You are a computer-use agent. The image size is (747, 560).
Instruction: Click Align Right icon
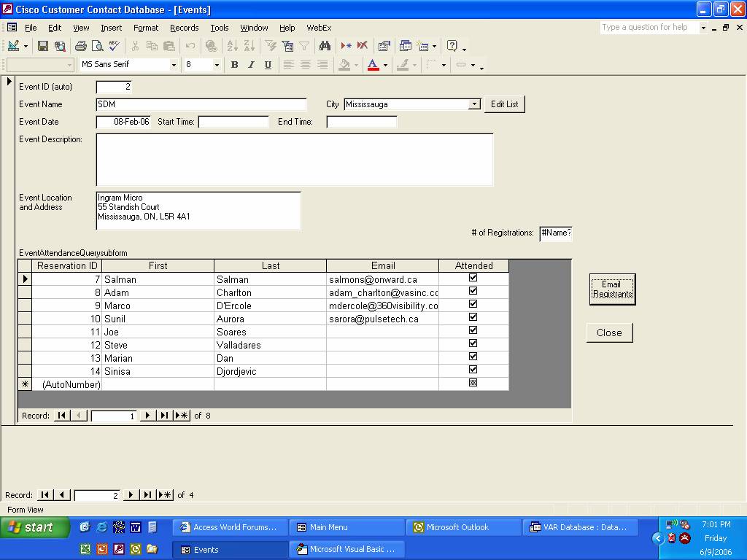(x=322, y=65)
